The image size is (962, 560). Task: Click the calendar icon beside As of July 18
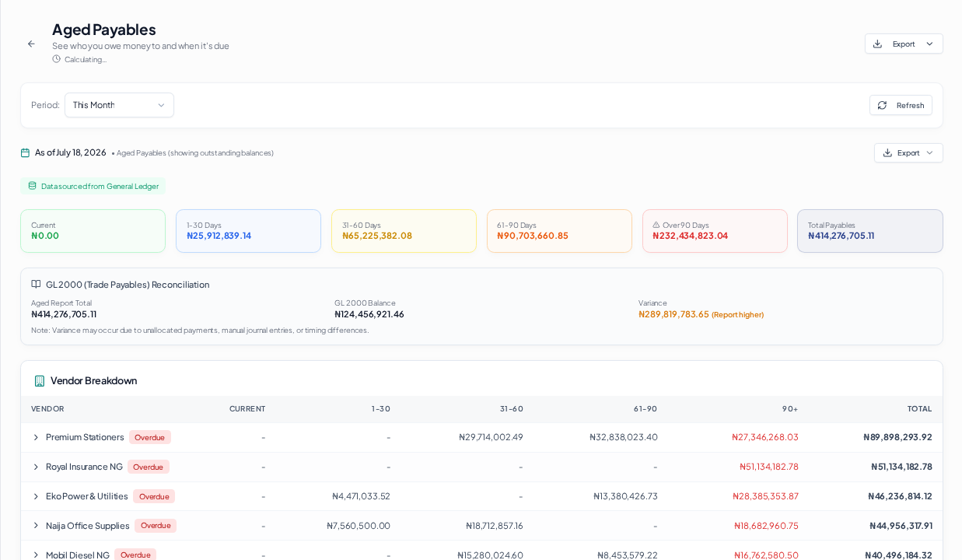25,152
